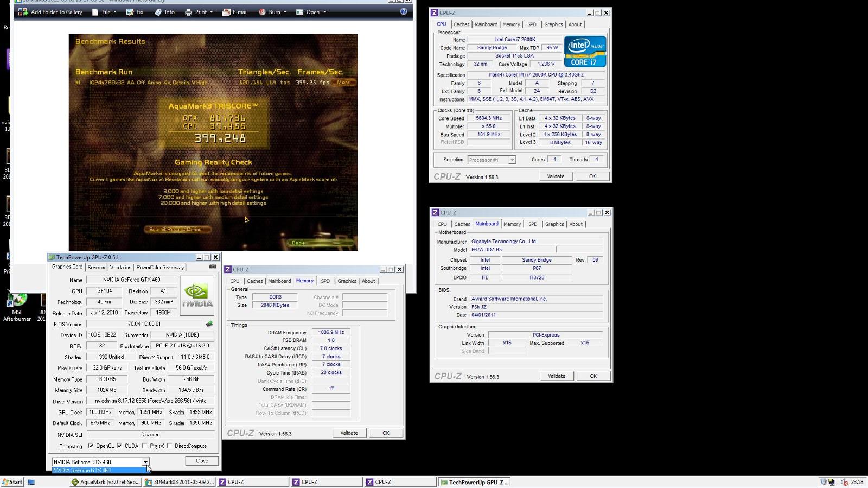Open the Burn dropdown menu
The width and height of the screenshot is (868, 488).
[273, 12]
